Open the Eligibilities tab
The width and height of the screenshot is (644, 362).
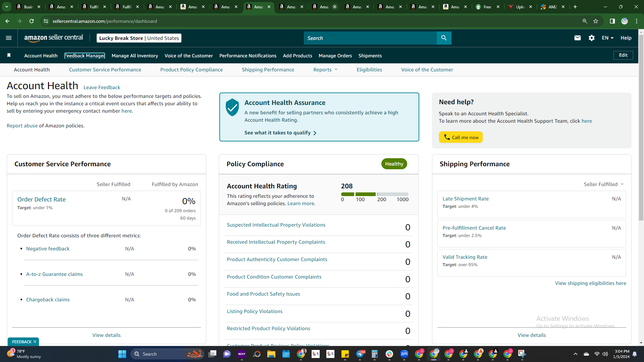point(369,70)
